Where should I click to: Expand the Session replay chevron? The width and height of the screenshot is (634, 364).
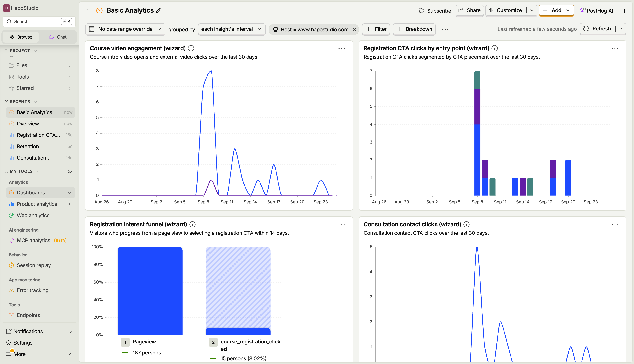[x=70, y=265]
